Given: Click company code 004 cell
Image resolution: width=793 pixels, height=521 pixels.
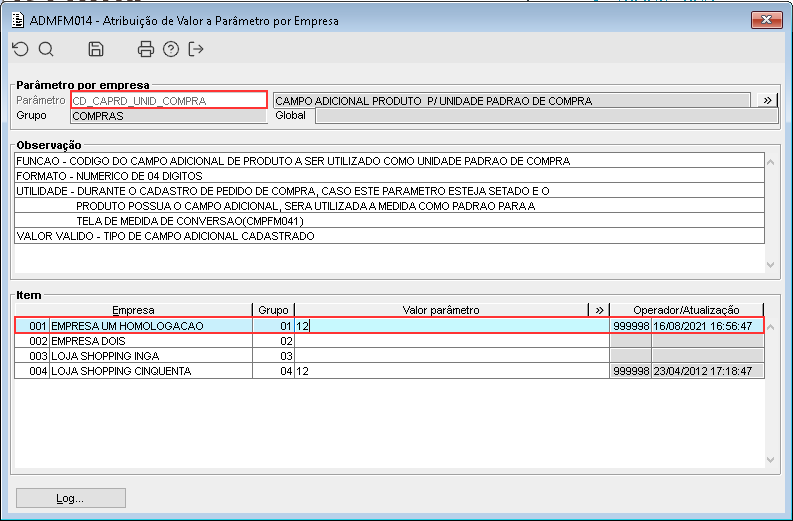Looking at the screenshot, I should pyautogui.click(x=32, y=371).
